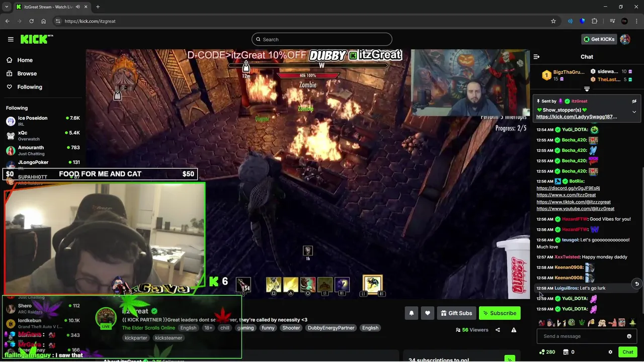Close the itzGreat Stream tab
Image resolution: width=644 pixels, height=362 pixels.
86,7
